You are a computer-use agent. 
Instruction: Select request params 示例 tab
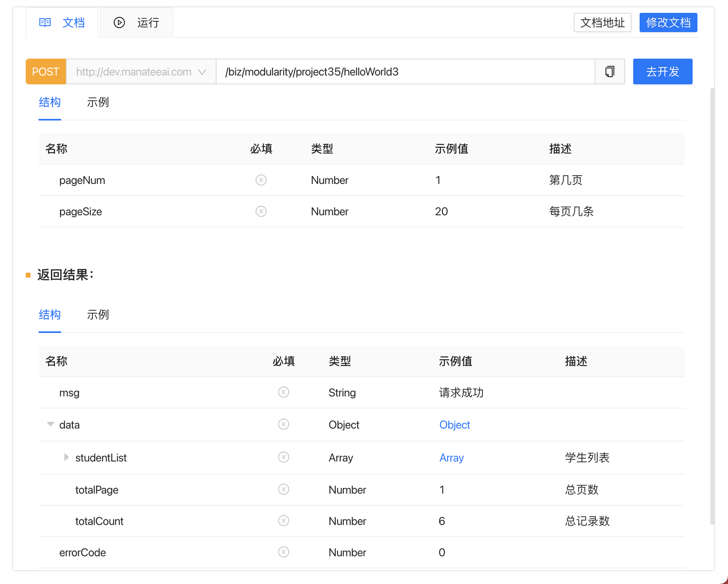click(x=98, y=102)
